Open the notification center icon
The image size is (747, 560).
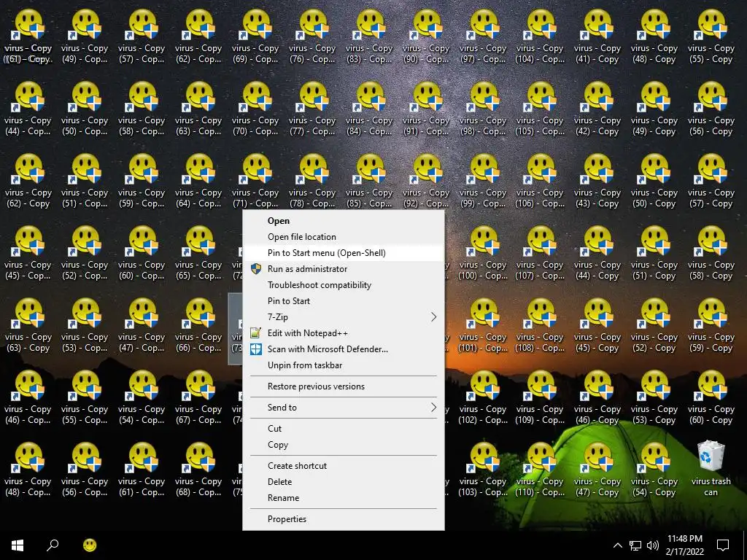(723, 545)
